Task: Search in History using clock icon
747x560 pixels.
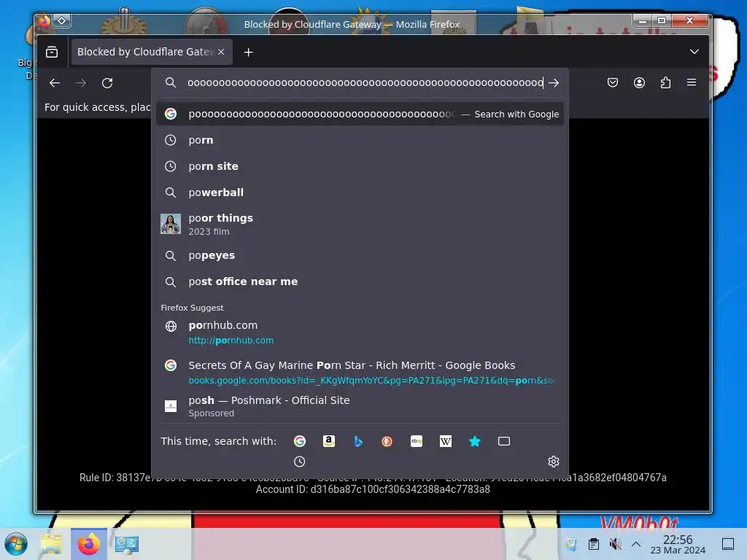Action: (300, 462)
